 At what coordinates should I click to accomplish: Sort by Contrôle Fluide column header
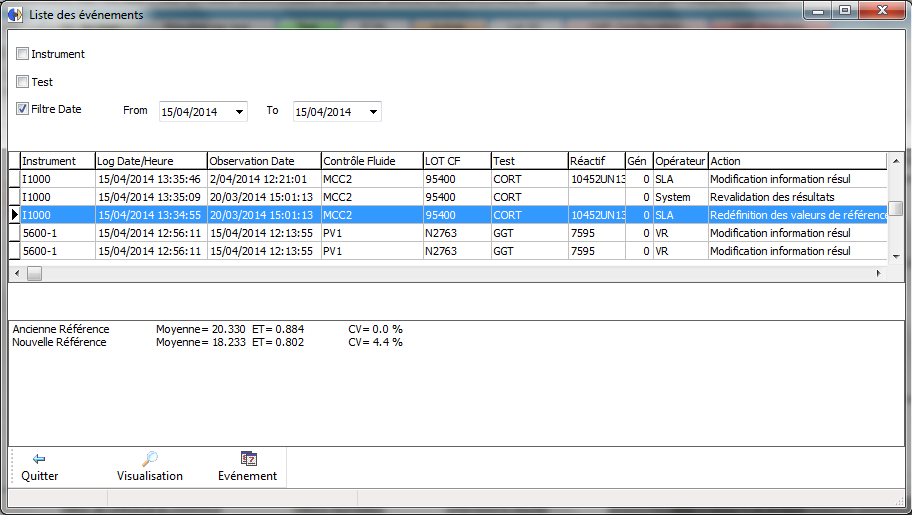(372, 161)
